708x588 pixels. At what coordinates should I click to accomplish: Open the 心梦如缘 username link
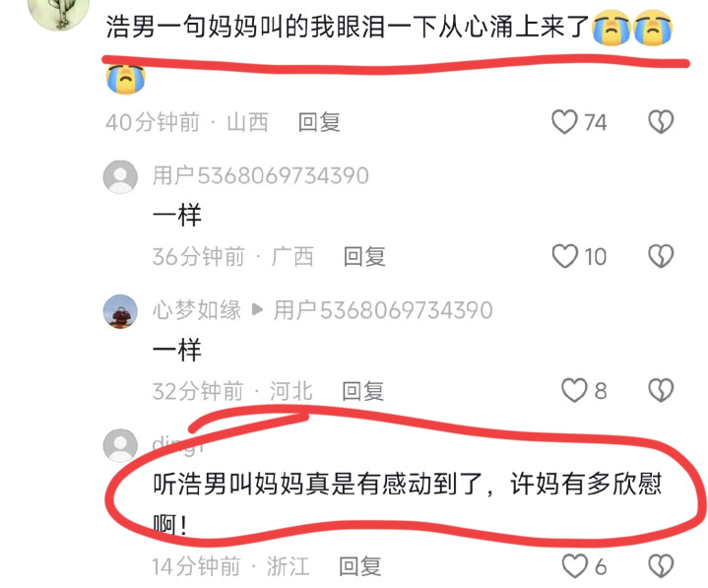click(197, 310)
